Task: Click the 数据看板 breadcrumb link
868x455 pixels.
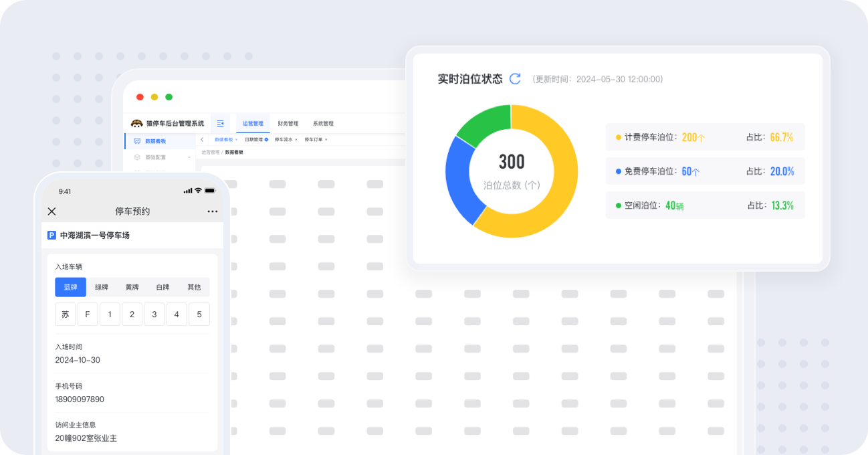Action: pos(233,151)
